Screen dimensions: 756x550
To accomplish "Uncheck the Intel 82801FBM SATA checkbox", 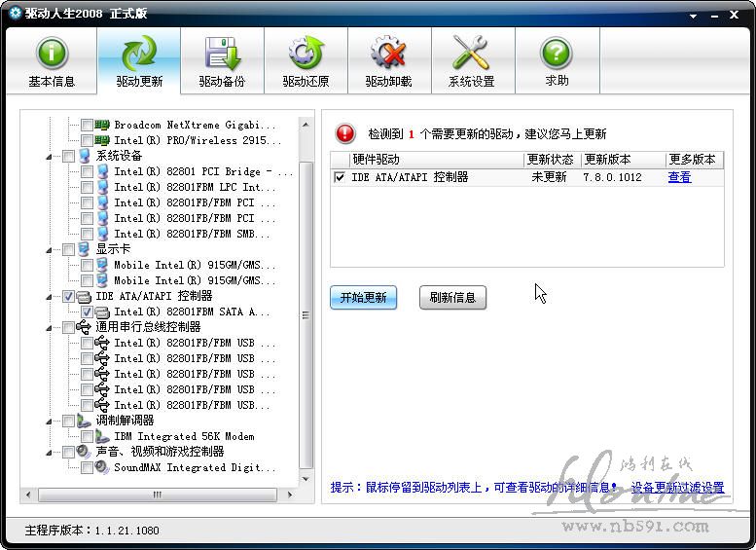I will pyautogui.click(x=87, y=312).
